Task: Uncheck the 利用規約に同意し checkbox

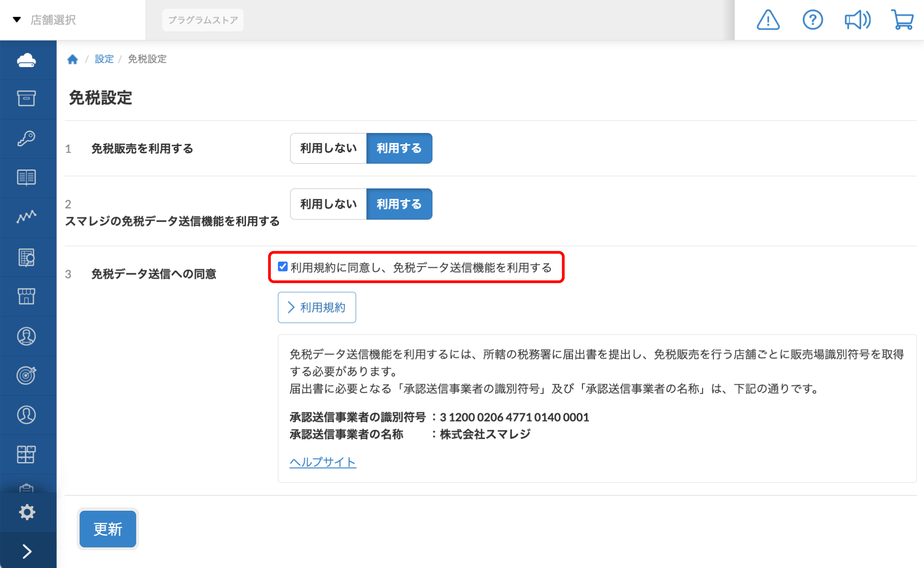Action: [x=283, y=267]
